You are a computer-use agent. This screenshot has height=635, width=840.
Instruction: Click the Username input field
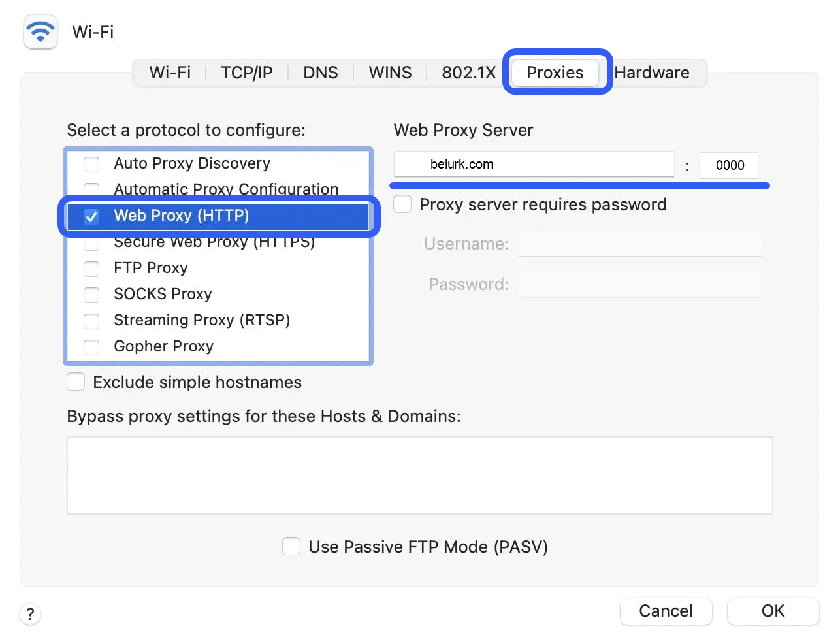pyautogui.click(x=640, y=244)
